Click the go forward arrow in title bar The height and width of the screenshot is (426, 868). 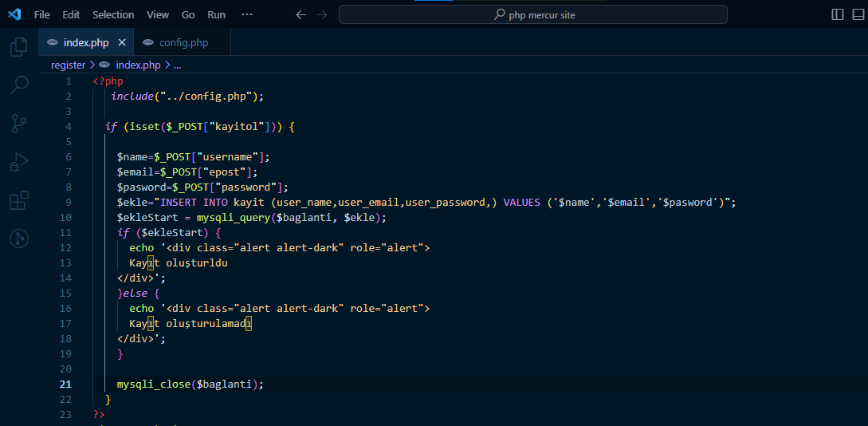pos(321,14)
